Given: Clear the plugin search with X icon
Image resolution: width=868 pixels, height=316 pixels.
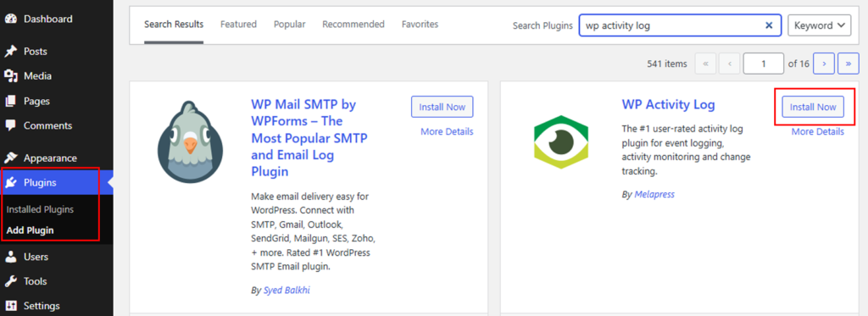Looking at the screenshot, I should tap(768, 25).
